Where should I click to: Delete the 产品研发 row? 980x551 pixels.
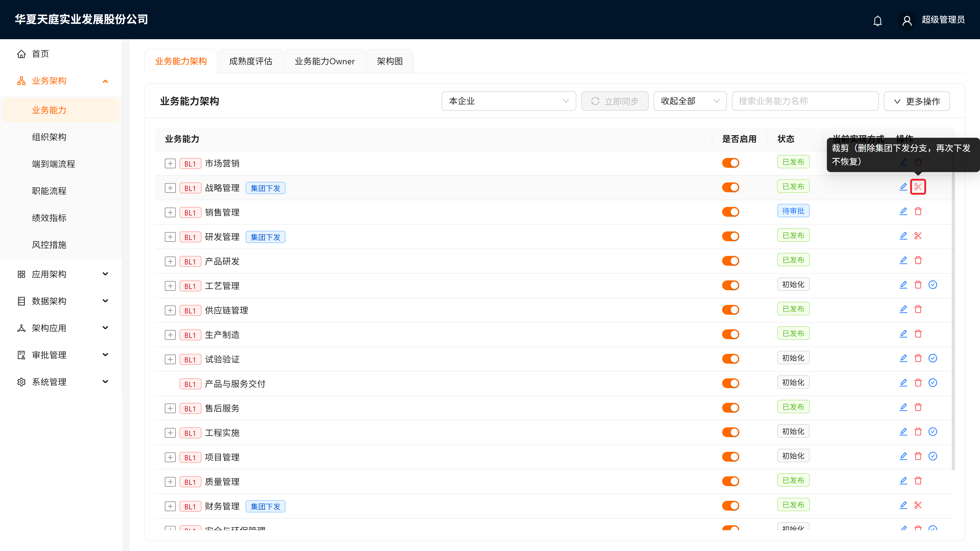coord(918,261)
